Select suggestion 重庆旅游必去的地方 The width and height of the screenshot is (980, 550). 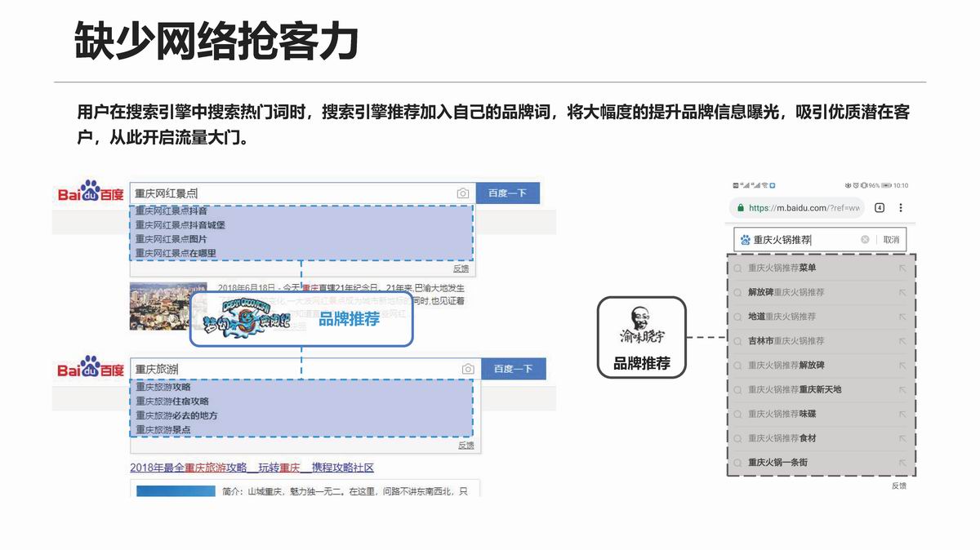(176, 415)
